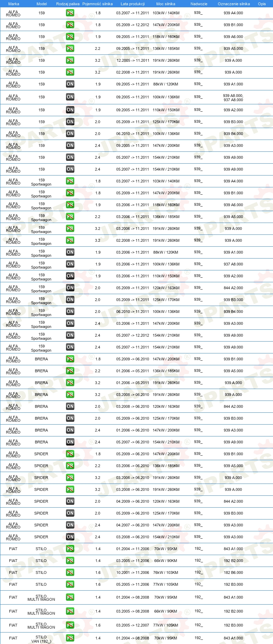Click the model 'STILO VAN (192_)'
273x644 pixels.
[41, 639]
